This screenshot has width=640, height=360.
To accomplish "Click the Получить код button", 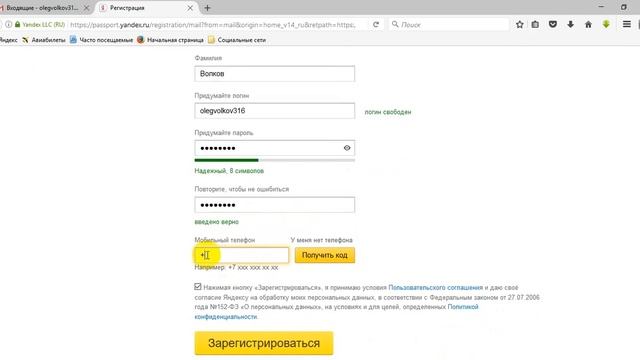I will [324, 255].
